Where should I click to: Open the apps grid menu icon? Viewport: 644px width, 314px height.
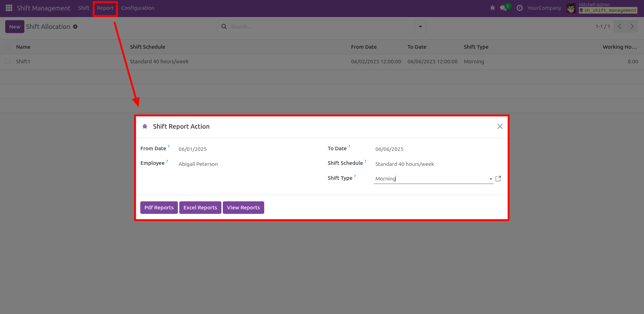pos(9,8)
